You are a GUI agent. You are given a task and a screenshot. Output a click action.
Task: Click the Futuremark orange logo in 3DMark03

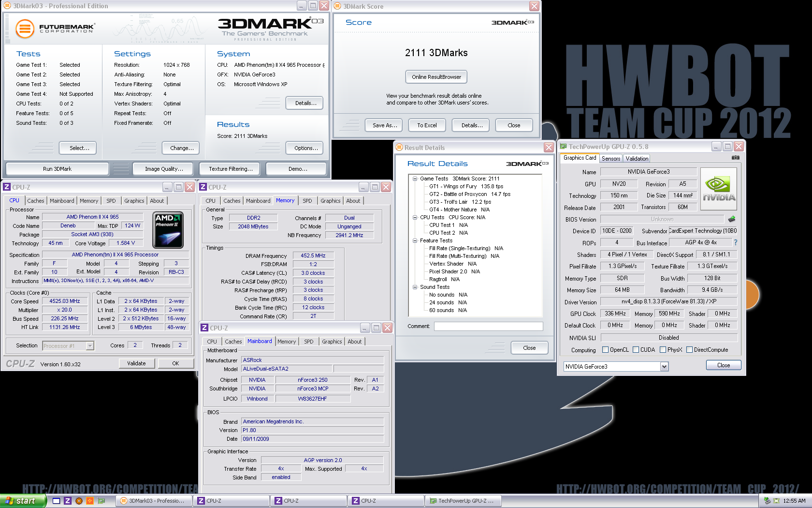click(25, 29)
